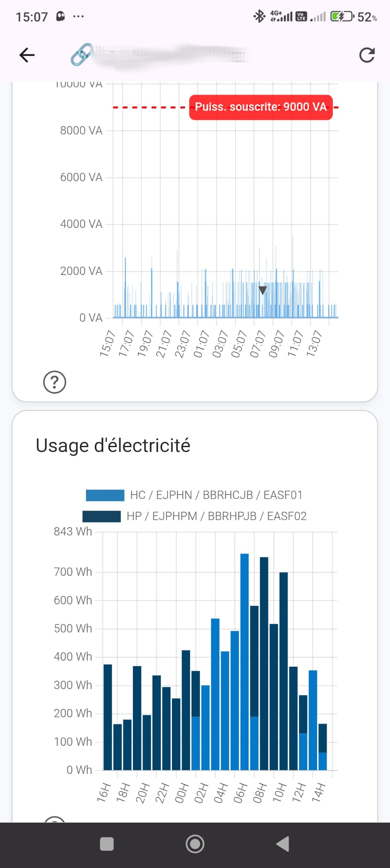
Task: Tap the HP dark blue legend swatch
Action: coord(102,516)
